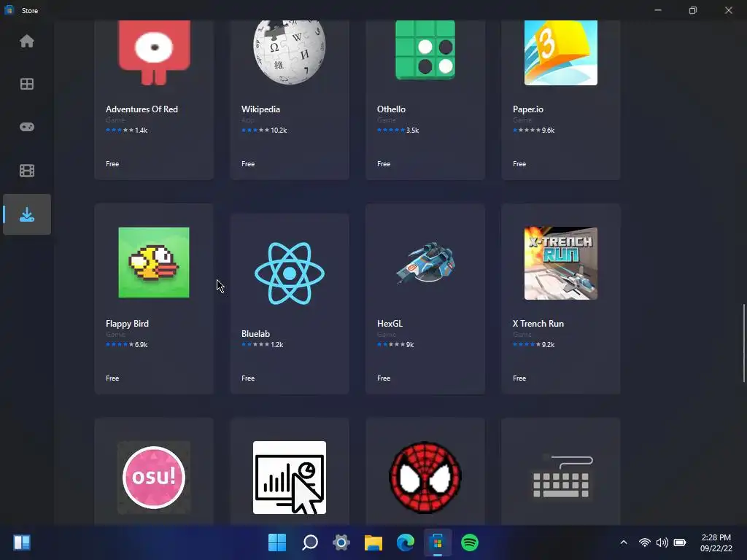
Task: Click Free price on X Trench Run card
Action: point(519,378)
